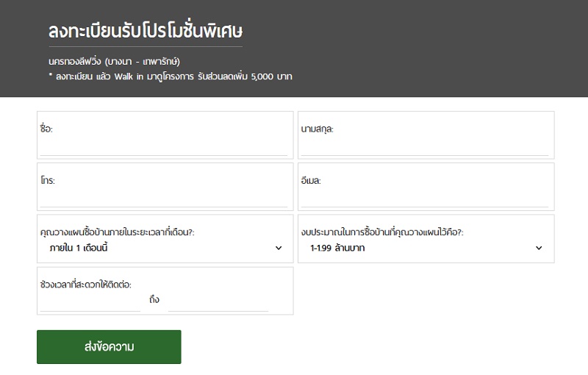Click the ถึง separator text between time fields
This screenshot has width=588, height=375.
coord(154,299)
